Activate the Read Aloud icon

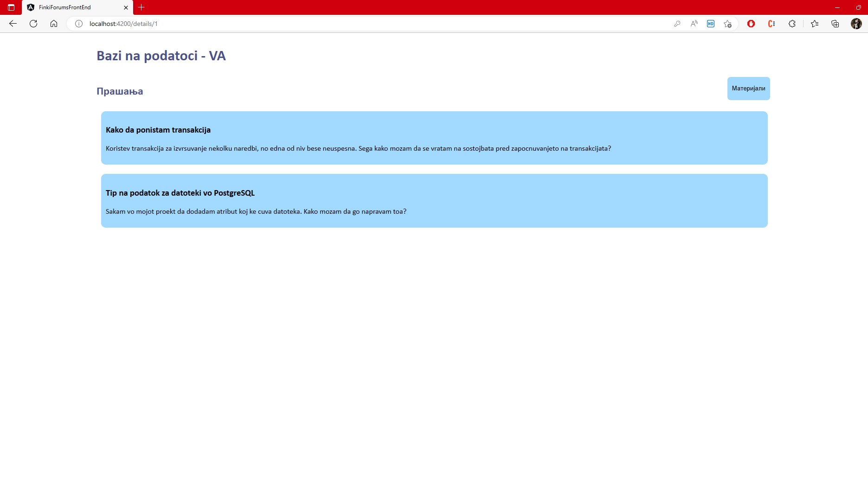tap(694, 24)
